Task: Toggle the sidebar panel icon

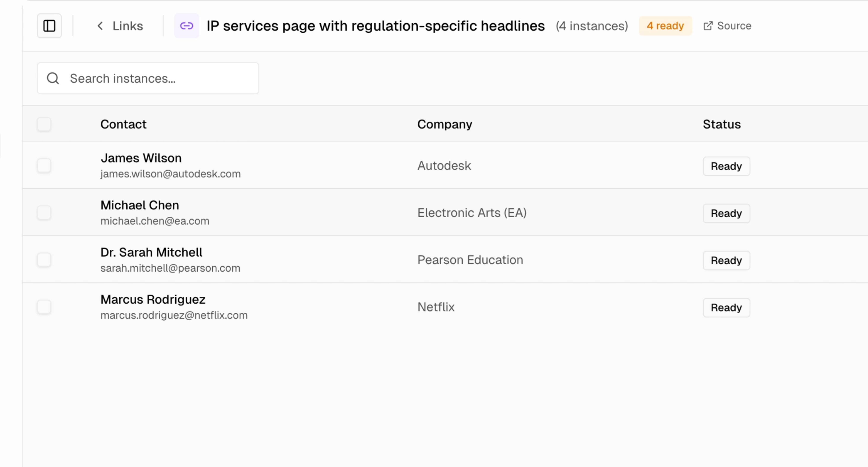Action: click(49, 26)
